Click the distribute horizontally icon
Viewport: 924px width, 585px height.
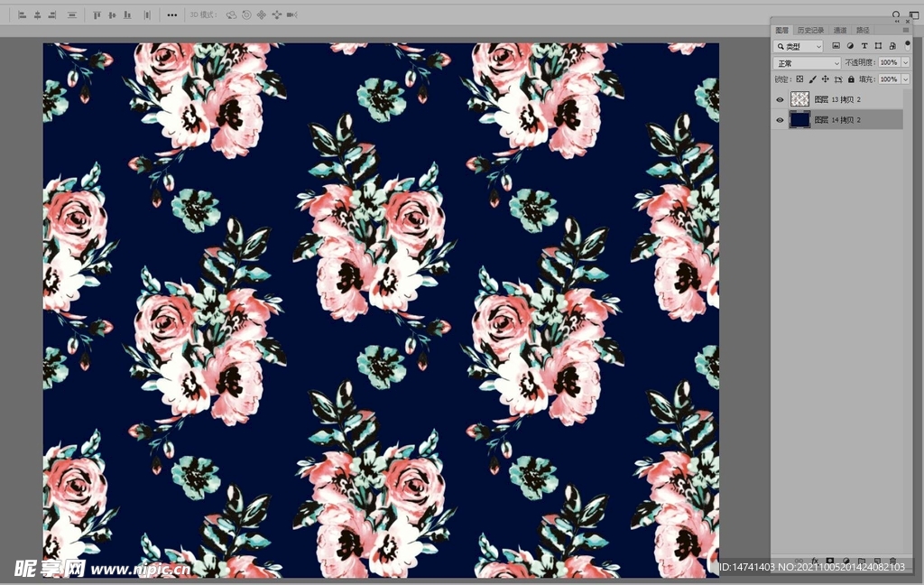tap(147, 14)
